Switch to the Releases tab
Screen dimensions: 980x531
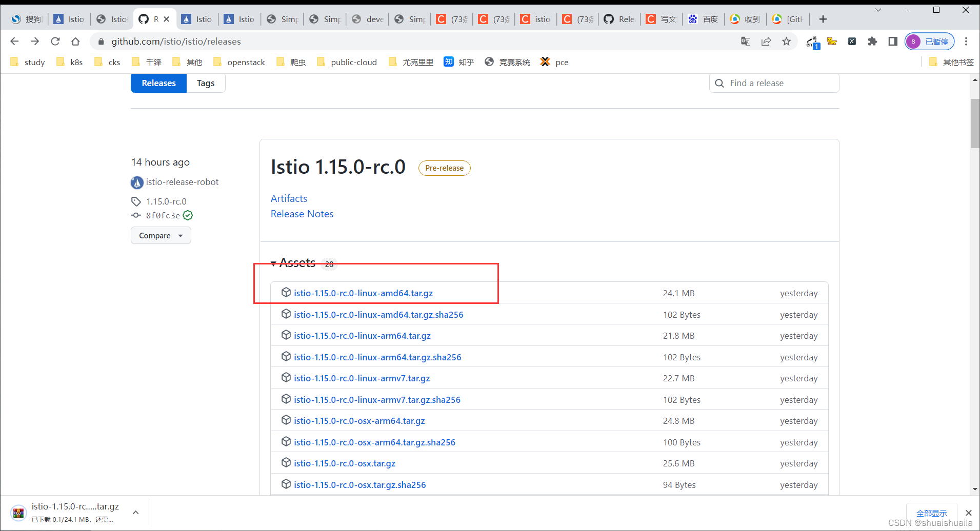coord(158,83)
